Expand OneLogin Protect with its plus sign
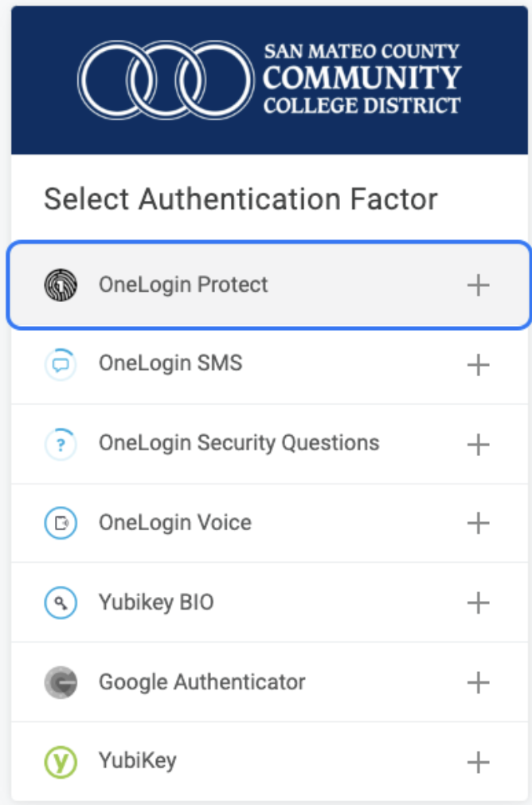 478,285
